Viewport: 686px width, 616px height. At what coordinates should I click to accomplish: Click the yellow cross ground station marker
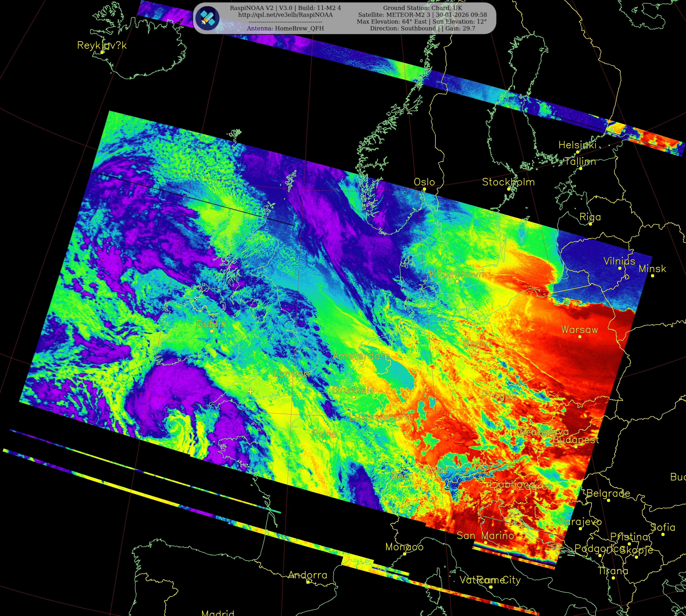tap(250, 392)
